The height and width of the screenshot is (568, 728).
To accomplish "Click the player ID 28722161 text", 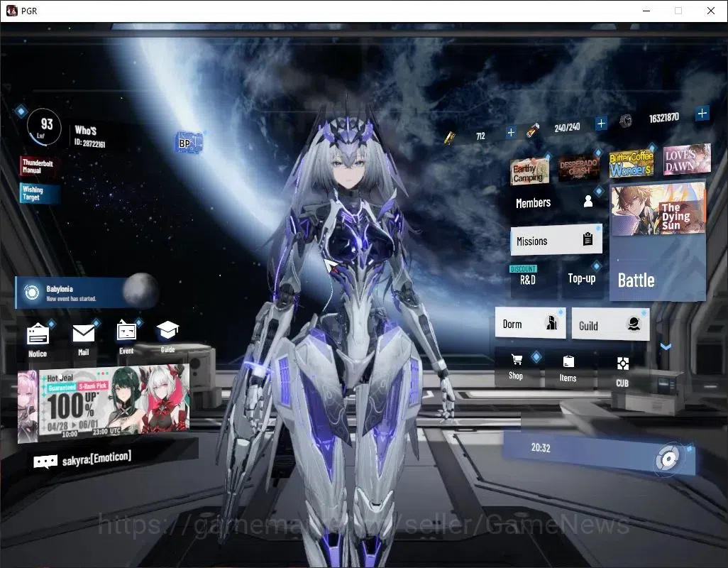I will tap(90, 143).
